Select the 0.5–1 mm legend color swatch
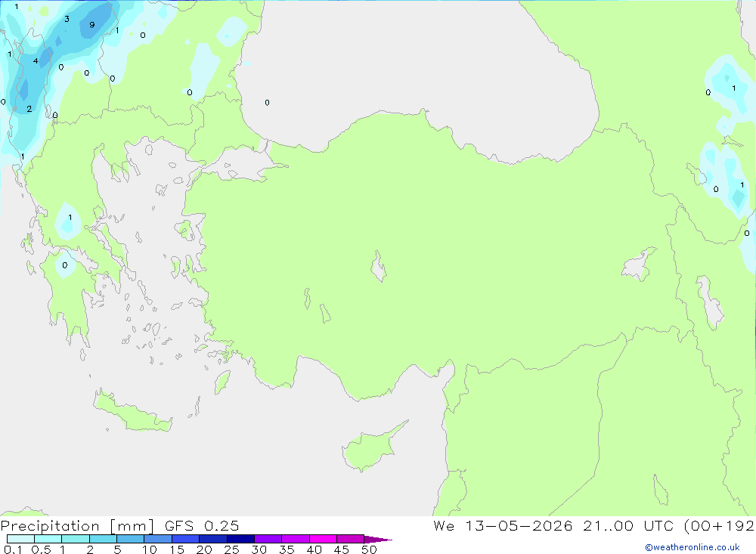This screenshot has width=756, height=554. [x=48, y=539]
